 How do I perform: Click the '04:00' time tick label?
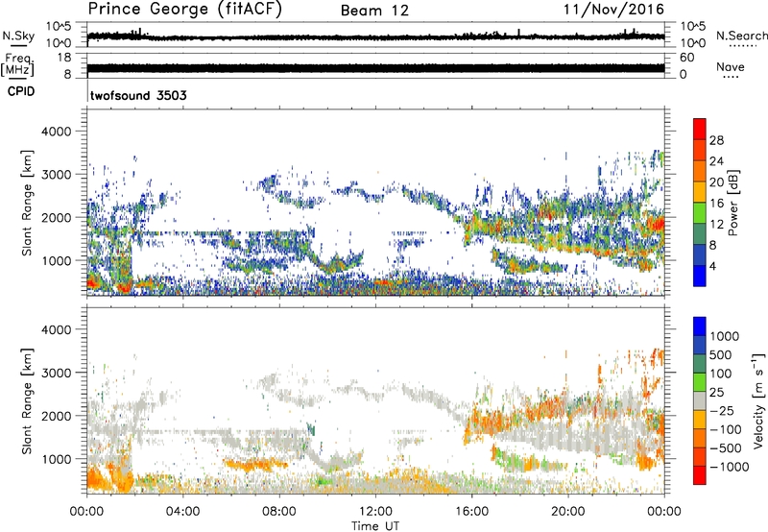point(183,512)
